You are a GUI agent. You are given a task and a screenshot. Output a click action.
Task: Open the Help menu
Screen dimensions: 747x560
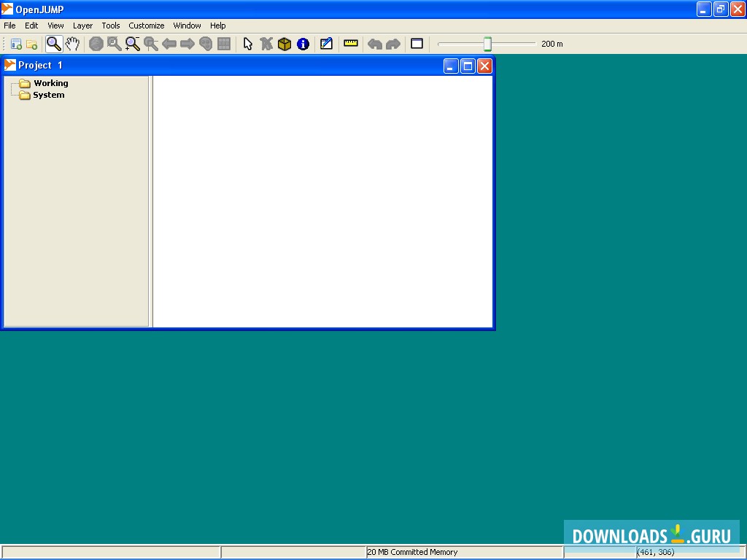pos(217,26)
